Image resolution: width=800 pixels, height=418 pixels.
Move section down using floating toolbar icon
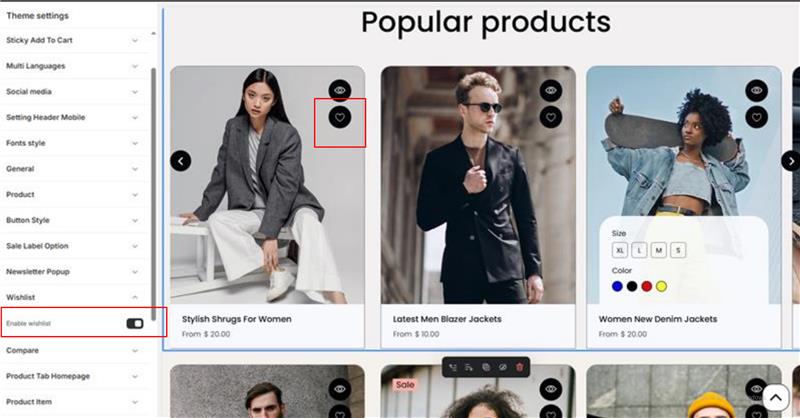coord(469,367)
